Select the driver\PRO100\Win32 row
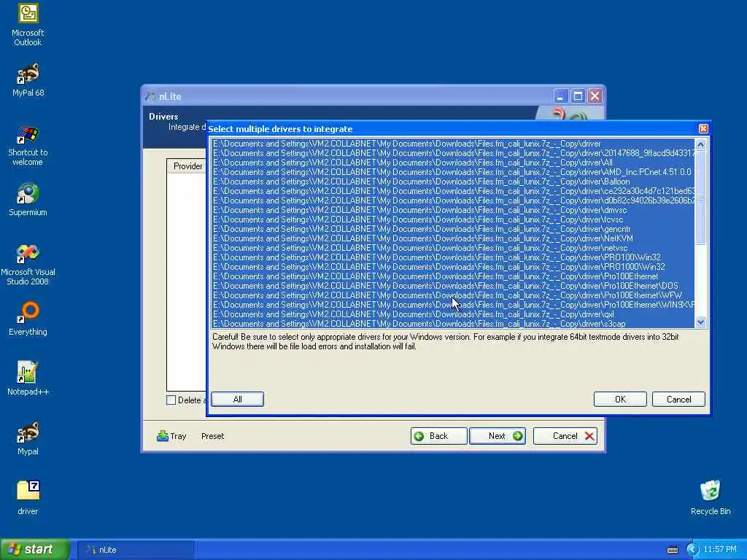This screenshot has width=747, height=560. [454, 257]
